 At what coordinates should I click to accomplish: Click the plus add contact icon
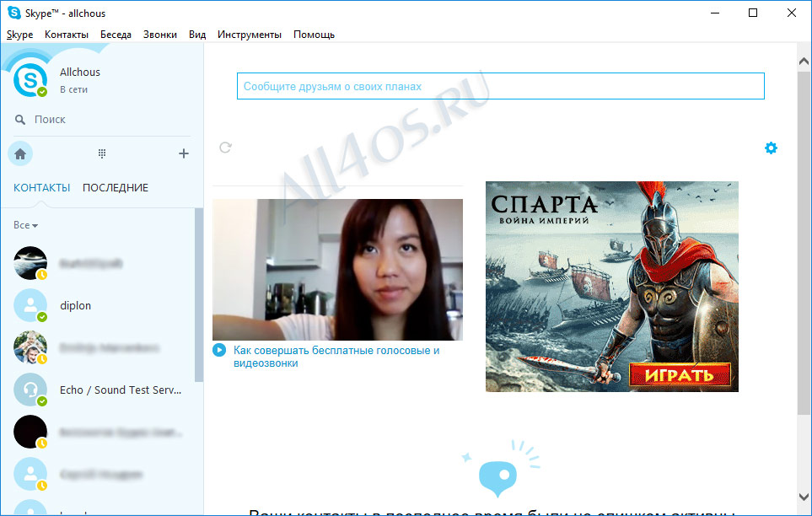[184, 153]
